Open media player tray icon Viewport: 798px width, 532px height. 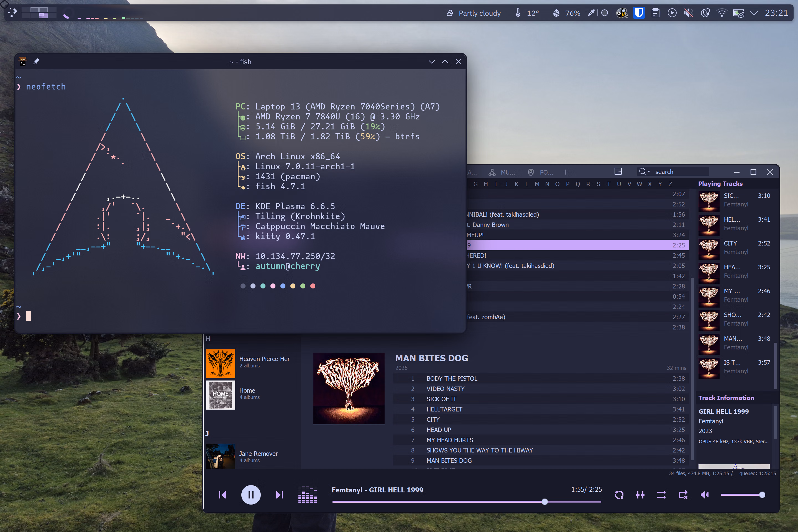[x=672, y=13]
